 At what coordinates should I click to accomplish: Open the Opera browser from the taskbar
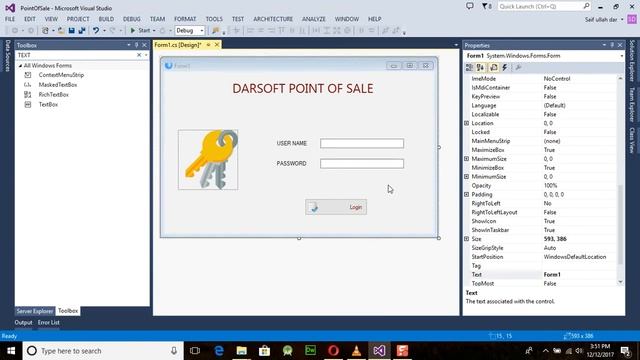[x=333, y=351]
